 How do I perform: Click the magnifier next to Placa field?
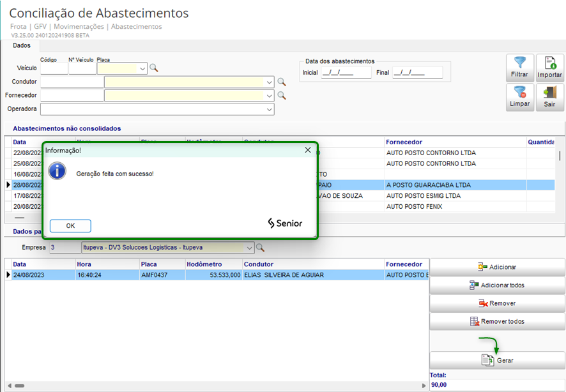click(x=153, y=68)
